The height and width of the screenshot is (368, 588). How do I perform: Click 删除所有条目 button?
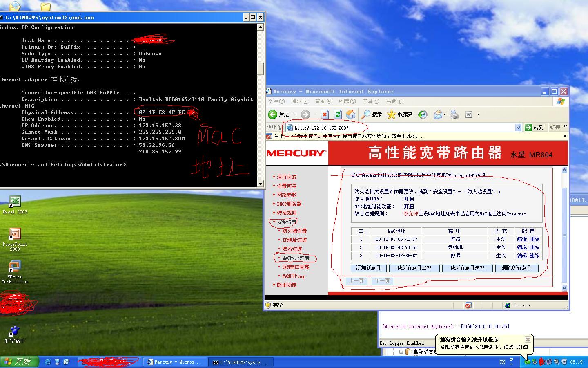coord(517,268)
